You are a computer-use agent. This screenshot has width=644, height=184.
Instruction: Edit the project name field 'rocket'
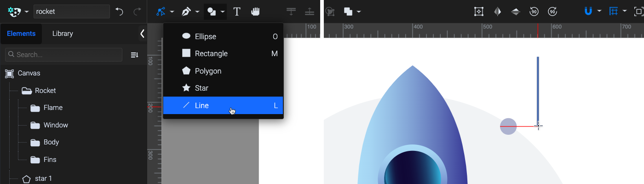point(72,11)
